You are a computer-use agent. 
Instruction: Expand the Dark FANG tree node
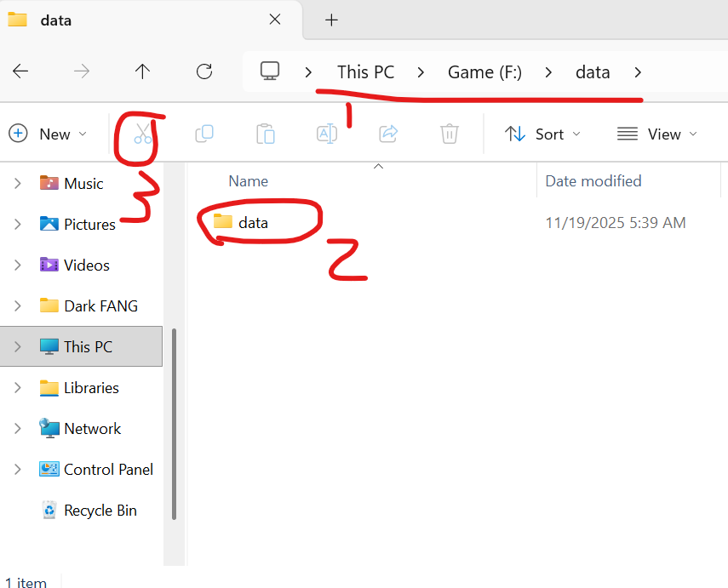click(18, 305)
